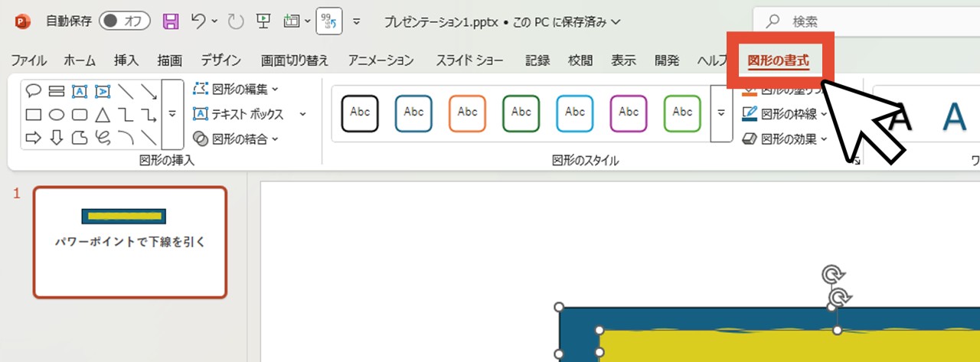Start slideshow from beginning icon
The image size is (980, 362).
(263, 21)
